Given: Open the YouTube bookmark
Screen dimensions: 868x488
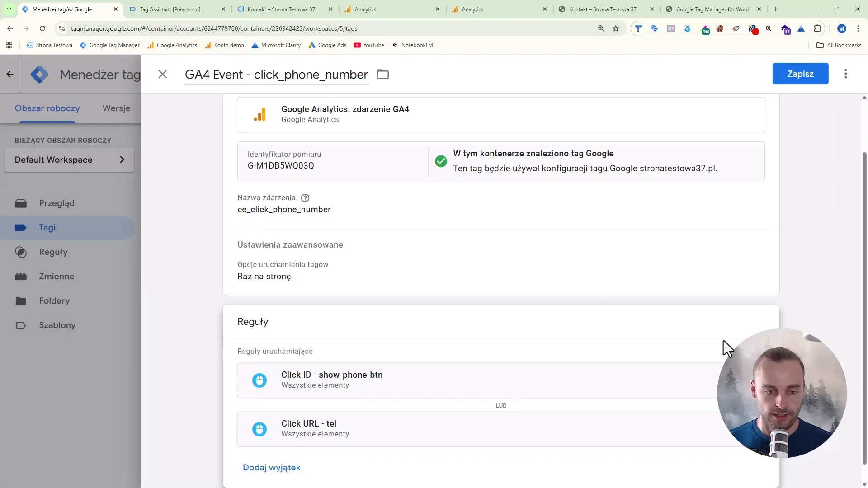Looking at the screenshot, I should click(369, 45).
